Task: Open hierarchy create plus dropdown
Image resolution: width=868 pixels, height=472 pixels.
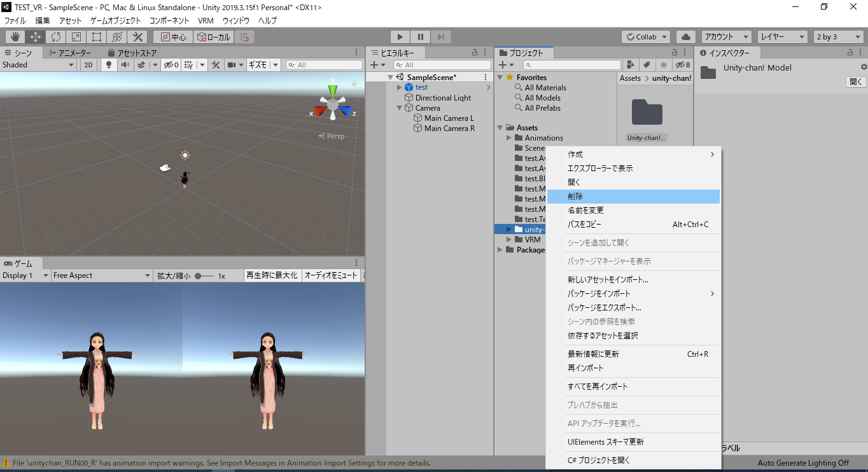Action: (378, 65)
